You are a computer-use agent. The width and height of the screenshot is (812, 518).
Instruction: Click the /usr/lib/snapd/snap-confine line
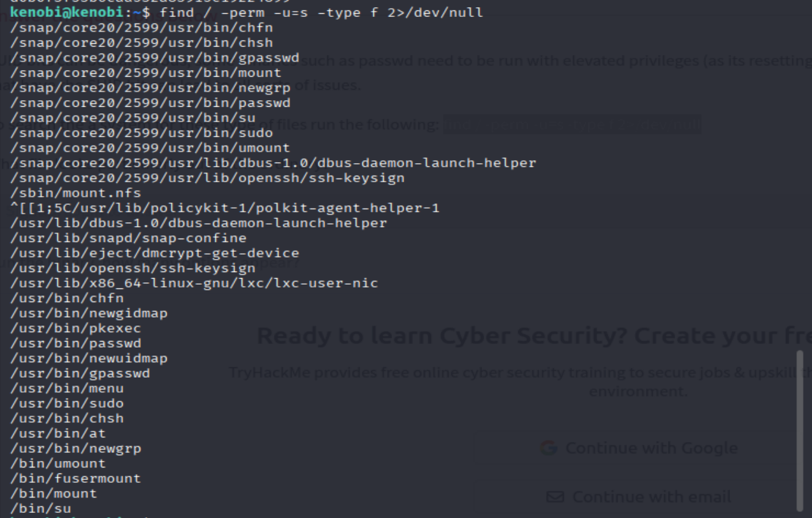pos(128,239)
